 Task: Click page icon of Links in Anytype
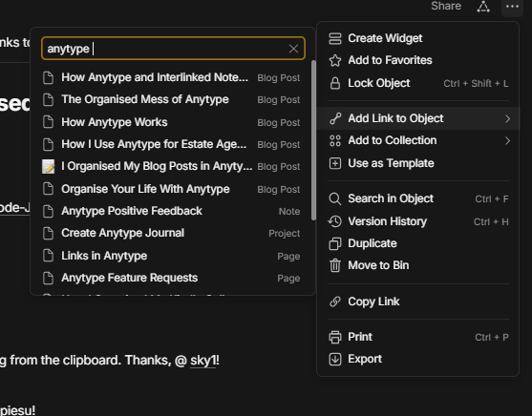pos(48,256)
